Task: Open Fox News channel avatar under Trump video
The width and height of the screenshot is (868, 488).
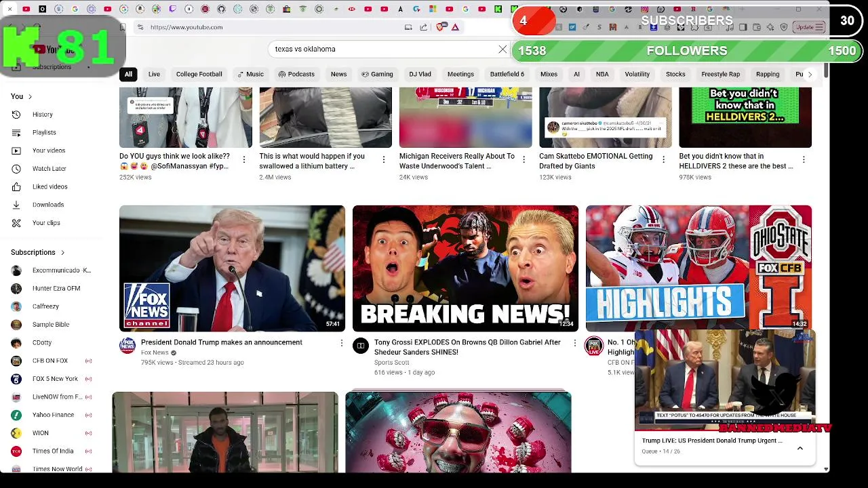Action: [x=127, y=346]
